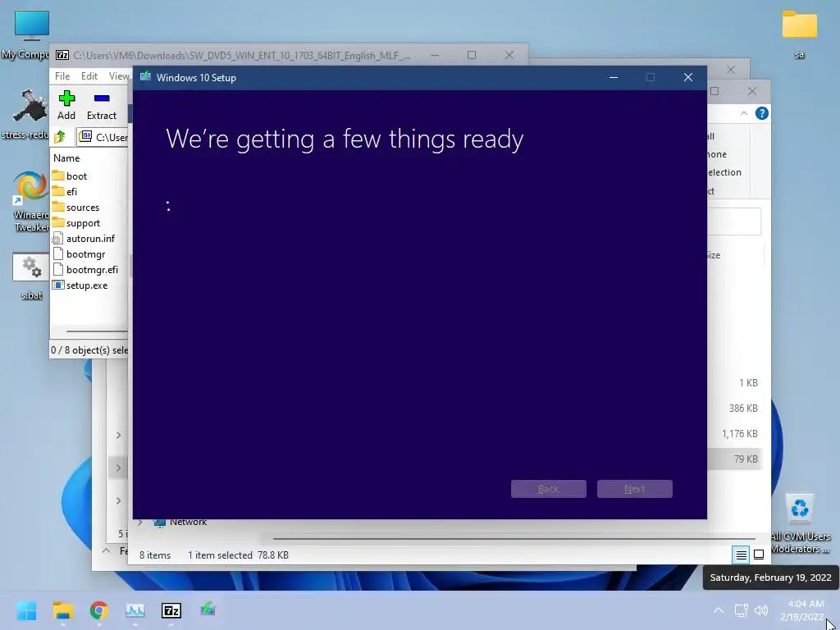Open network status tray icon
Viewport: 840px width, 630px height.
point(741,610)
